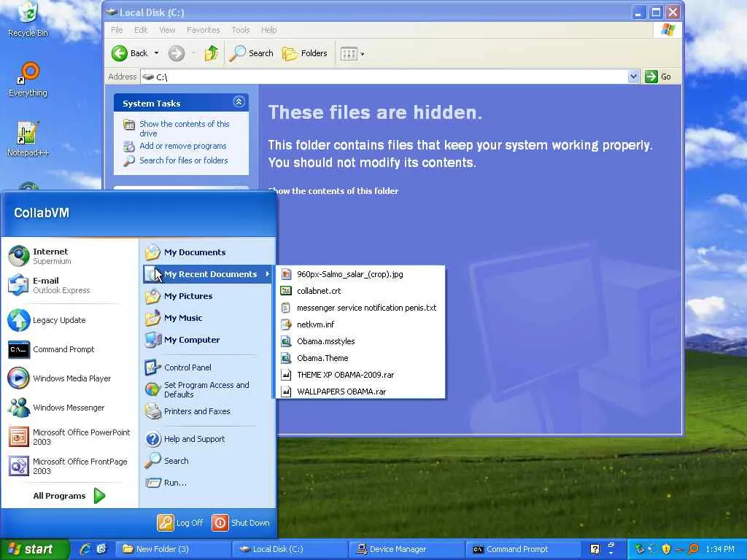Image resolution: width=747 pixels, height=560 pixels.
Task: Open WALLPAPERS OBAMA.rar
Action: click(x=360, y=392)
